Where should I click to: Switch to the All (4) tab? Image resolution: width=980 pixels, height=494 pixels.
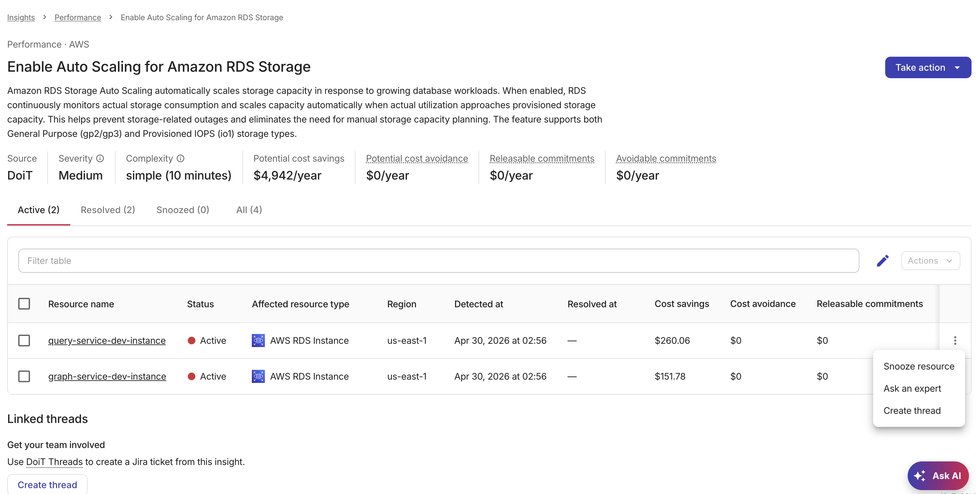coord(249,210)
